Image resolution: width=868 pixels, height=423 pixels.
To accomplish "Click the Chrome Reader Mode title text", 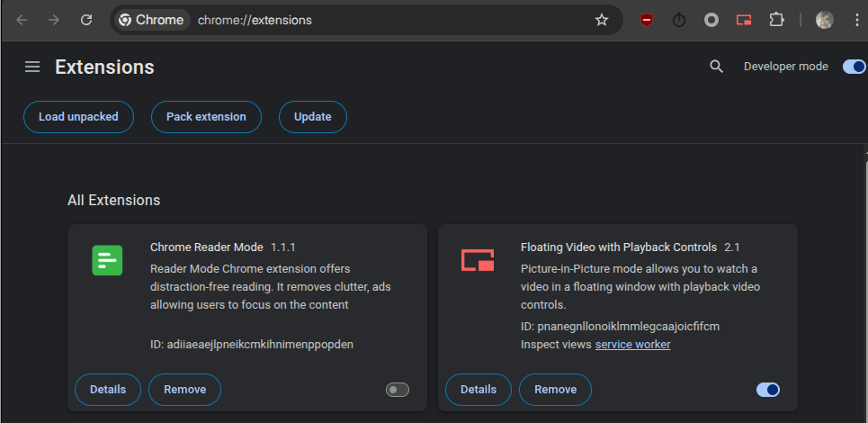I will point(207,247).
